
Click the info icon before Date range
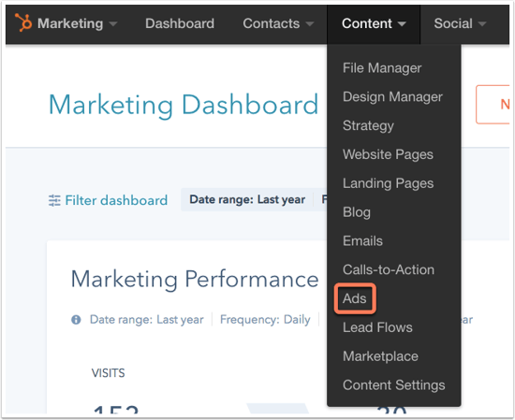tap(76, 320)
